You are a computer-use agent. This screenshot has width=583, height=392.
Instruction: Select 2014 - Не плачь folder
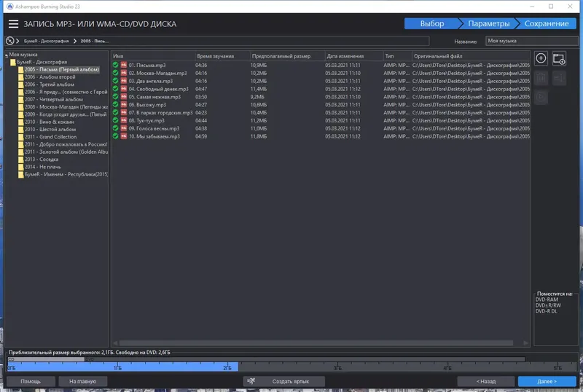43,167
